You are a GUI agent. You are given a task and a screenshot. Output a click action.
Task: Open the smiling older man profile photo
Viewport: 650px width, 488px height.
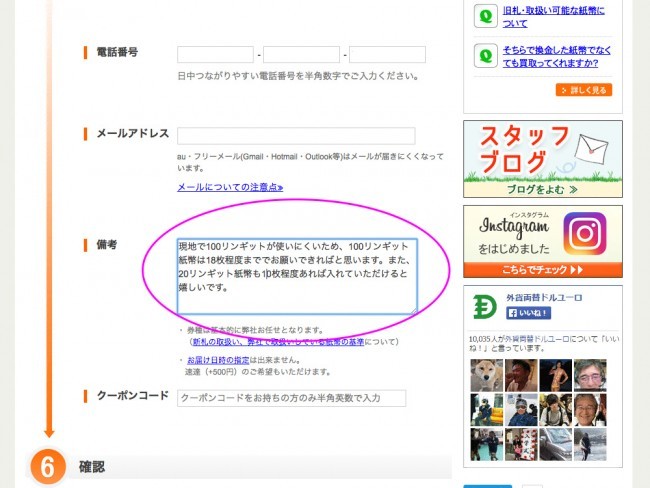tap(590, 410)
